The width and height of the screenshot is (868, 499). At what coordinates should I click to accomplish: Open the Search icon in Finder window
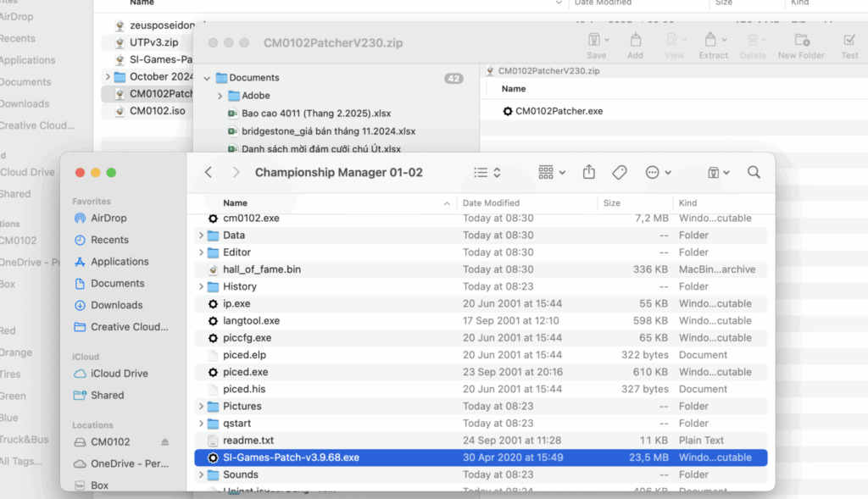point(754,172)
